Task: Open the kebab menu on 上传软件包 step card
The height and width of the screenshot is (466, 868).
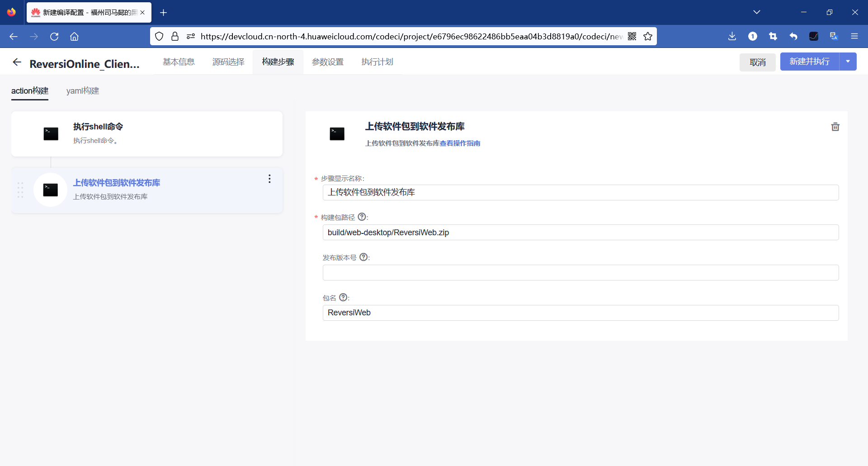Action: (269, 179)
